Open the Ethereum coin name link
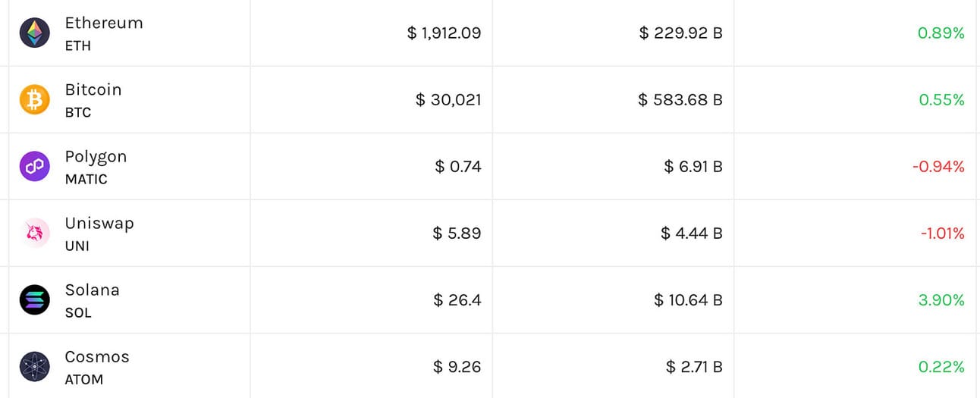This screenshot has height=398, width=980. (104, 24)
